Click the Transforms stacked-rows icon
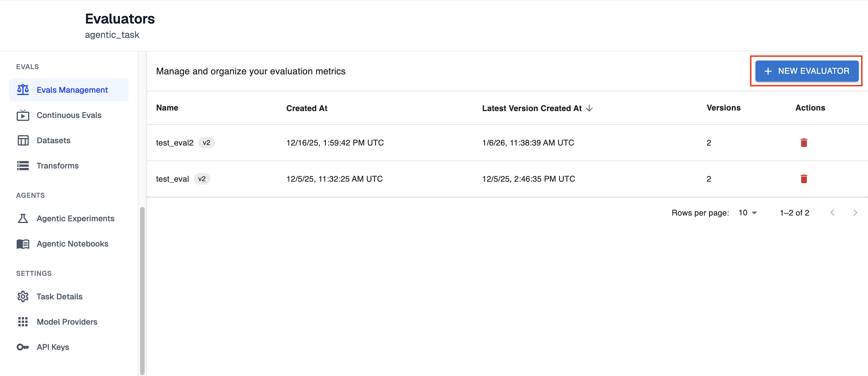Screen dimensions: 868x376 click(x=23, y=166)
